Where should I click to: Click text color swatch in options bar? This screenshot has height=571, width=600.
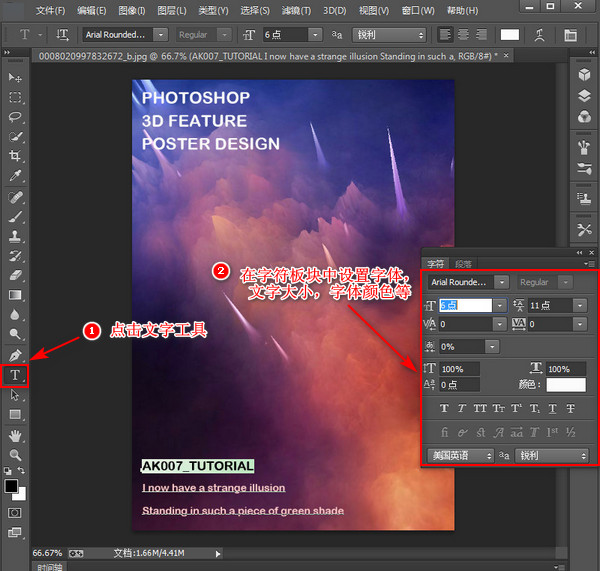click(x=510, y=35)
